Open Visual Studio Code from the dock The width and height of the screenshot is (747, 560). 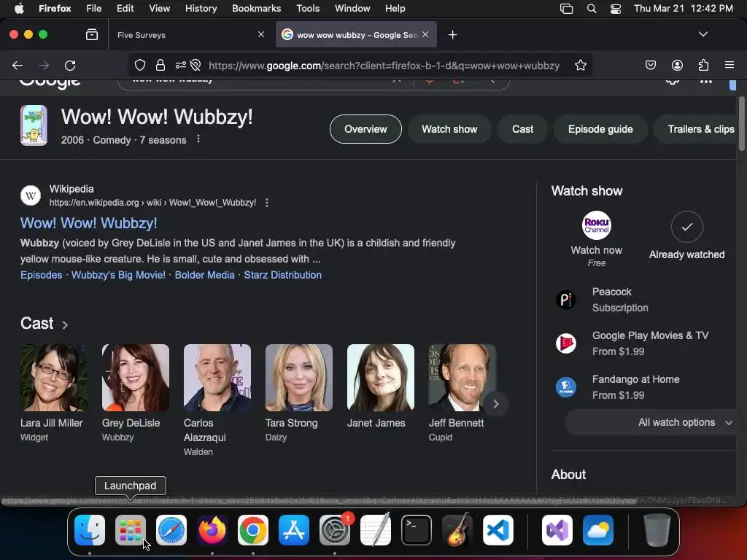(x=498, y=530)
